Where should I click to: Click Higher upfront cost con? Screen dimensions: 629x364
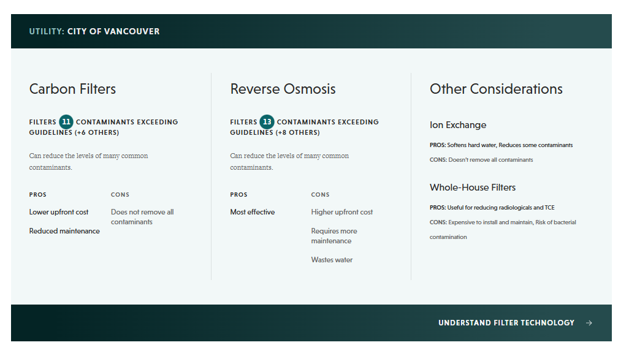click(x=342, y=212)
